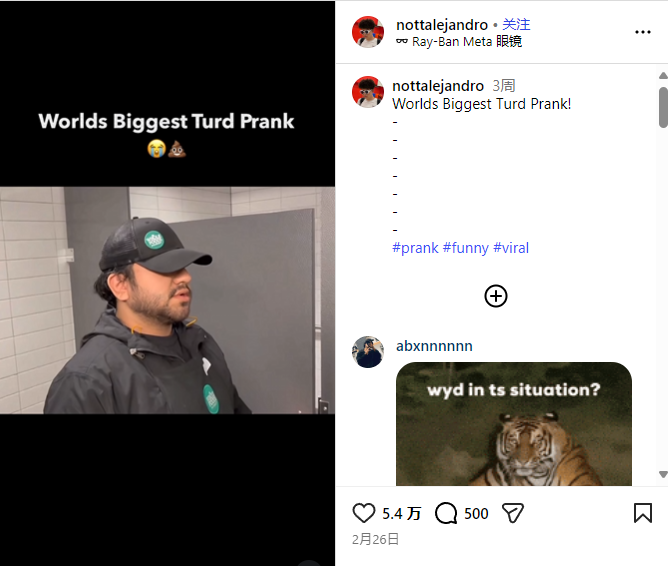Click nottalejandro avatar in post header

coord(368,32)
